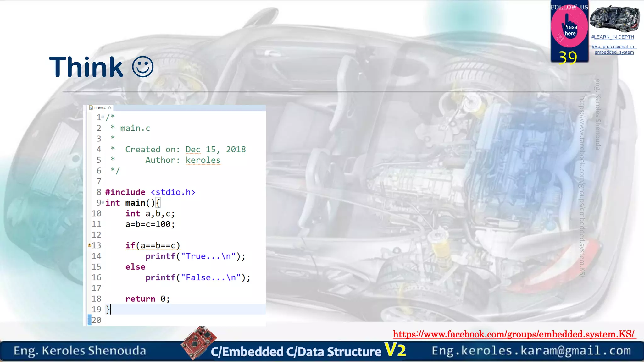Image resolution: width=644 pixels, height=362 pixels.
Task: Click 'return 0;' on line 18
Action: point(147,299)
